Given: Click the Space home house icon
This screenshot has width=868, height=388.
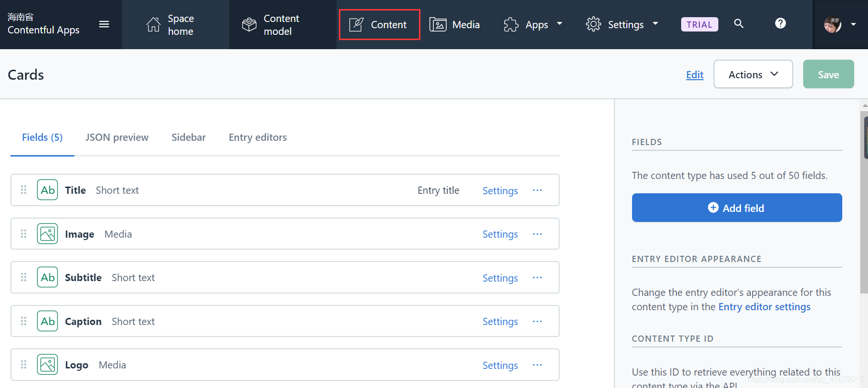Looking at the screenshot, I should (x=153, y=24).
